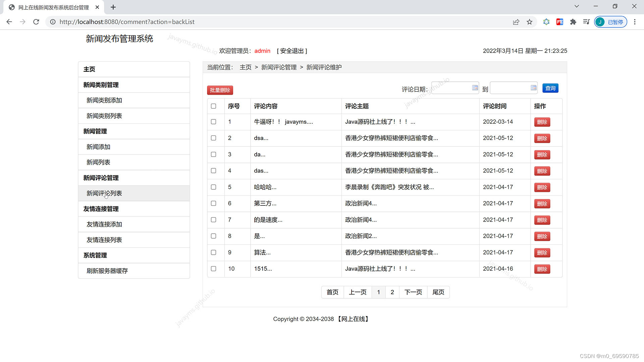Go to 首页 first page
This screenshot has width=644, height=362.
(x=332, y=292)
